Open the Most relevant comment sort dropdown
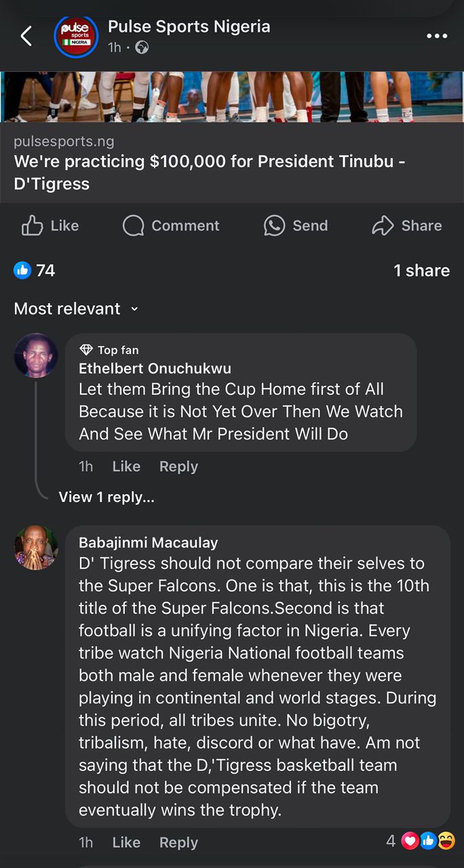This screenshot has width=464, height=868. coord(76,309)
